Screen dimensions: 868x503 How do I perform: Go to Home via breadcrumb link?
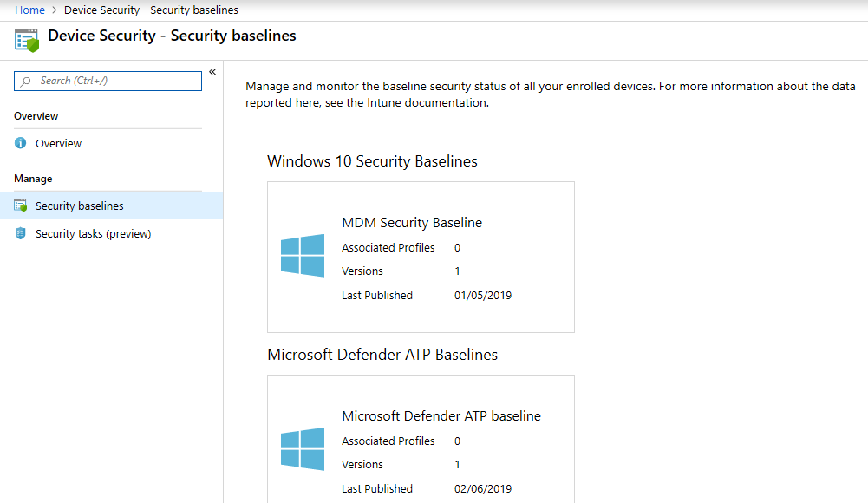coord(29,10)
